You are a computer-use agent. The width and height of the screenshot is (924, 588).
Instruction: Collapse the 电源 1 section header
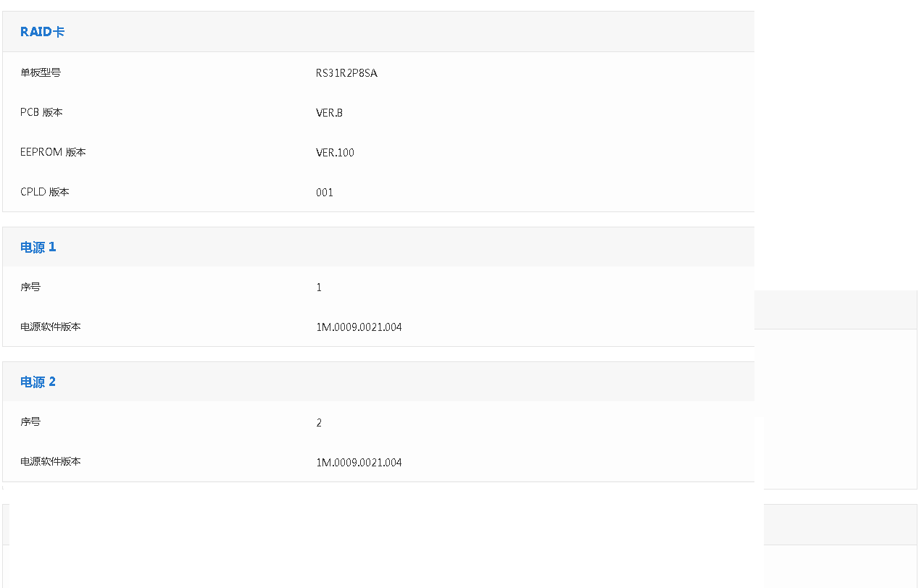[38, 247]
